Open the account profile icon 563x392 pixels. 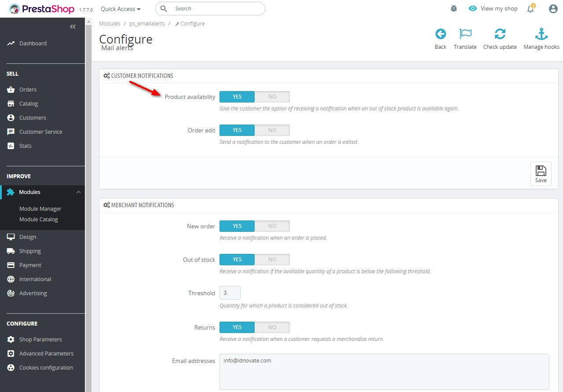click(553, 8)
